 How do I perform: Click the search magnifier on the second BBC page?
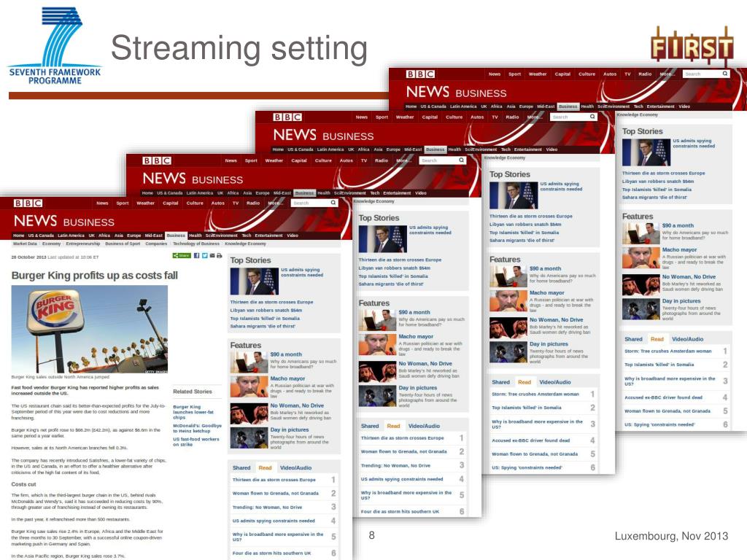click(461, 160)
